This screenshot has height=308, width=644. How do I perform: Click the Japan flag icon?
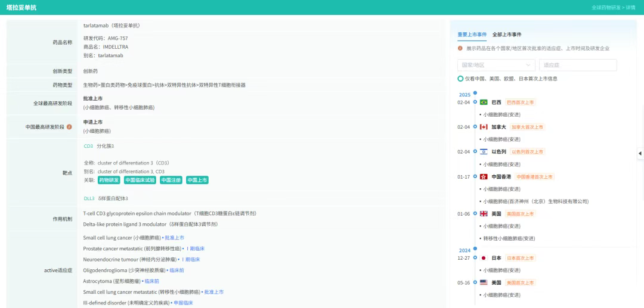point(484,258)
